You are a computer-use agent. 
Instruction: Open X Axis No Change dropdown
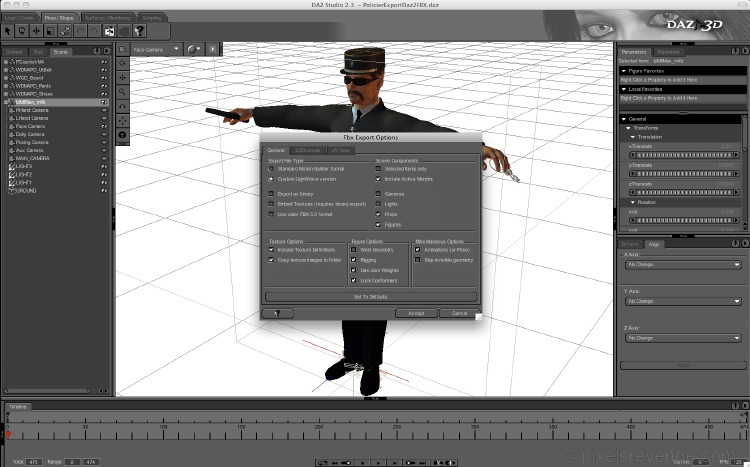click(683, 265)
